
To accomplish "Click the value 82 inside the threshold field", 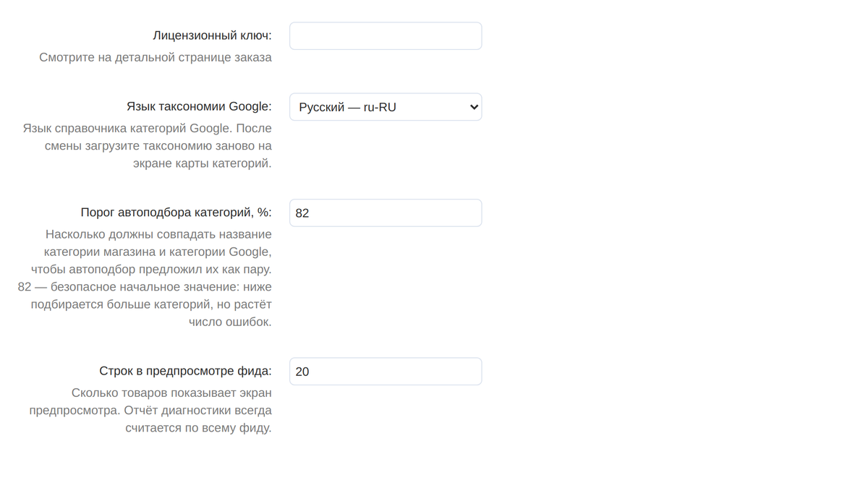I will 302,213.
